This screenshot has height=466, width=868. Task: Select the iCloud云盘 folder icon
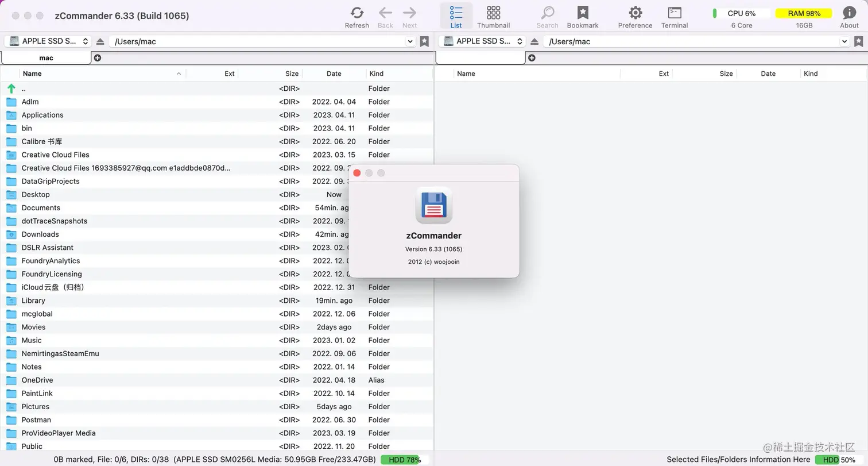(11, 287)
